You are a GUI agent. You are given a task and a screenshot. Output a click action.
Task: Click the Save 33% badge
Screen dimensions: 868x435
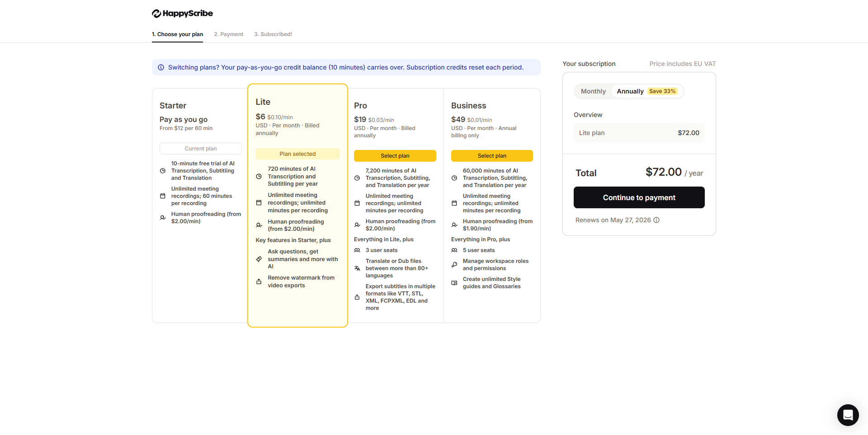pyautogui.click(x=662, y=91)
